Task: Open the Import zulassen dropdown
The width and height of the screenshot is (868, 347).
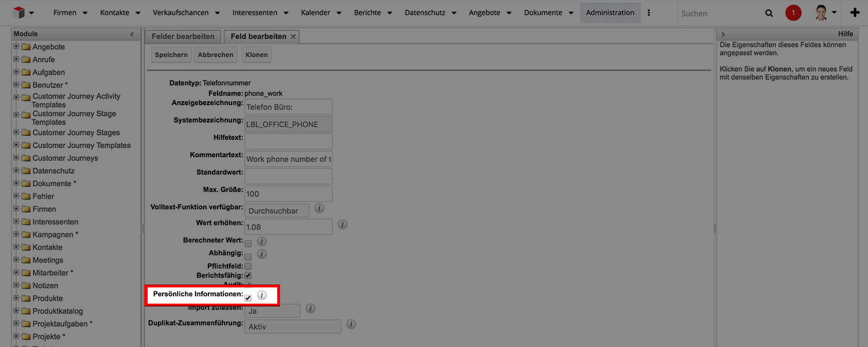Action: (x=273, y=311)
